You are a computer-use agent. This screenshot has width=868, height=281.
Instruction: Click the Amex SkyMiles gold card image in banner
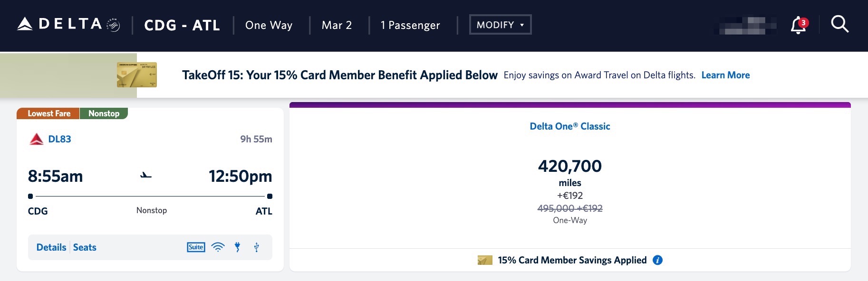pyautogui.click(x=136, y=75)
